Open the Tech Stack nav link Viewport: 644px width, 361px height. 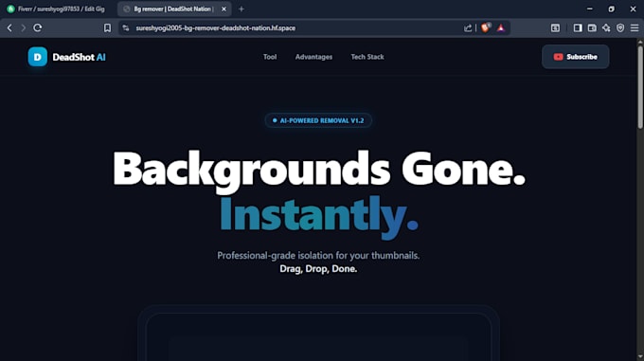click(367, 57)
